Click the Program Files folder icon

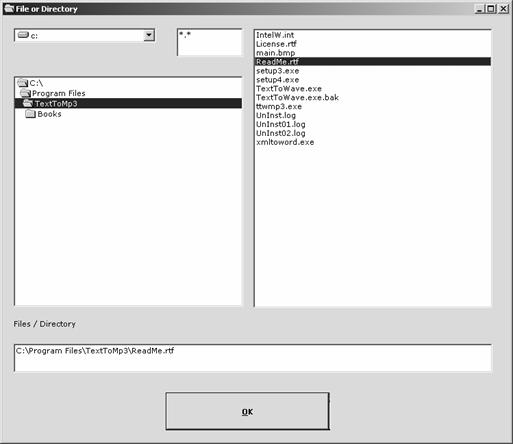tap(25, 93)
